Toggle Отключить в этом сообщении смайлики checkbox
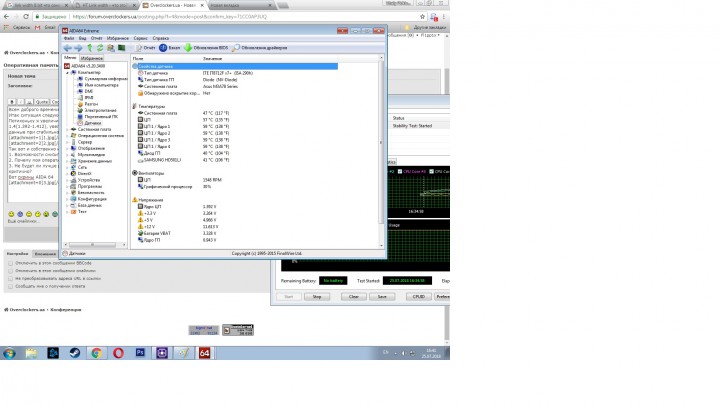Viewport: 720px width, 405px height. pos(11,271)
